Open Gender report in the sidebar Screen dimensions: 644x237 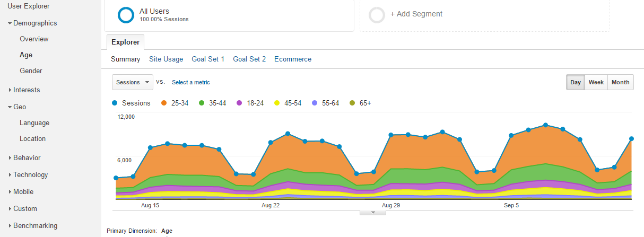point(31,71)
